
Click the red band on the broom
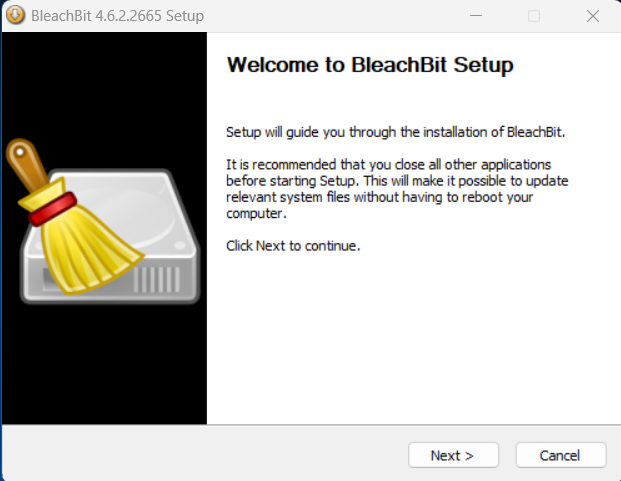[52, 209]
